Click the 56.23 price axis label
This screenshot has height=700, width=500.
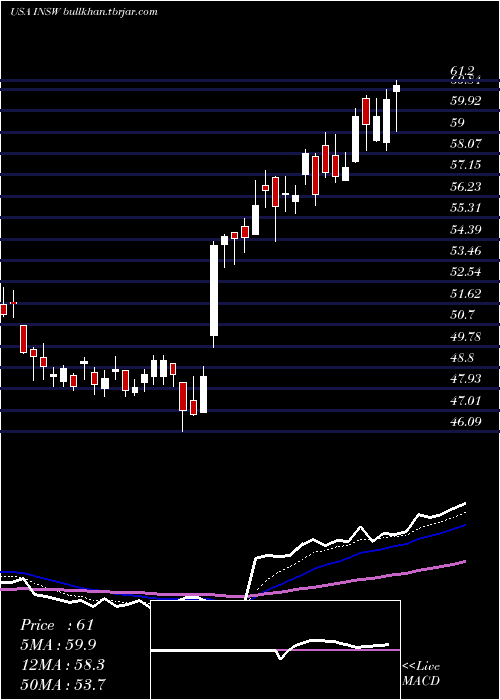click(x=466, y=186)
